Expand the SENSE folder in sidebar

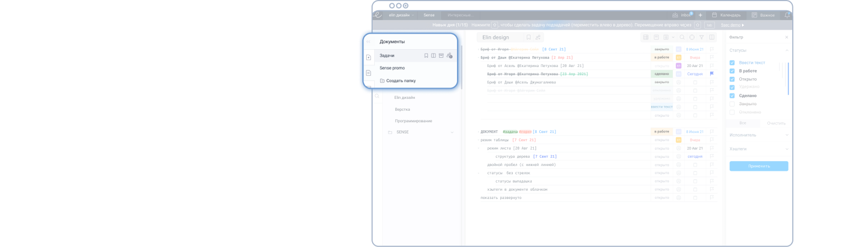452,132
